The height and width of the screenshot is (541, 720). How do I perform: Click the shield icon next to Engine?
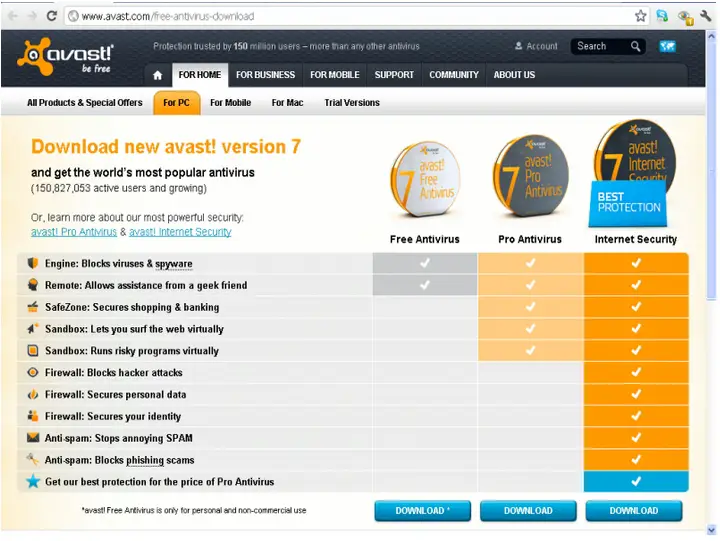pyautogui.click(x=33, y=263)
